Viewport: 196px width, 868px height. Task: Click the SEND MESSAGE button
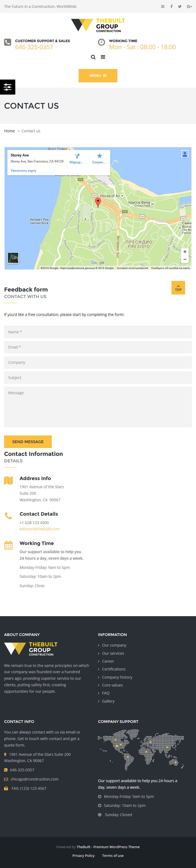coord(28,441)
